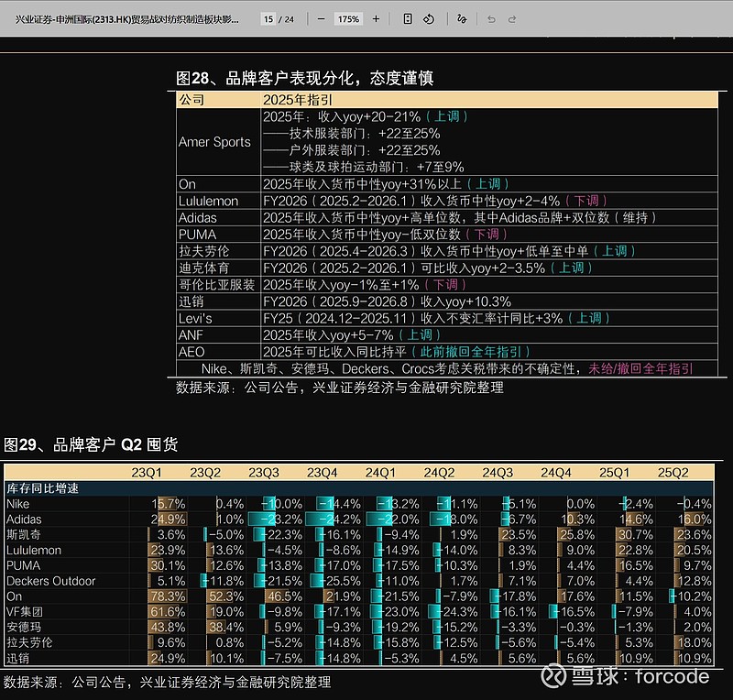Screen dimensions: 733x700
Task: Select the Figure 29 heading text
Action: click(x=91, y=445)
